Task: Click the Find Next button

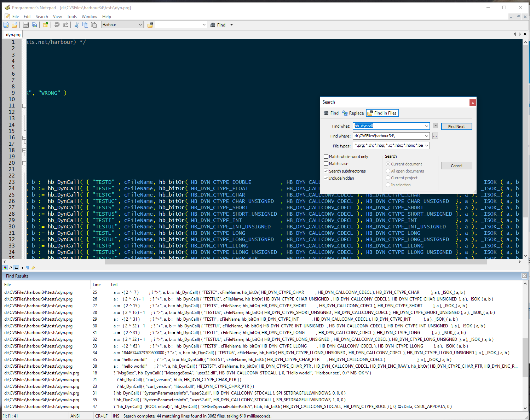Action: 456,127
